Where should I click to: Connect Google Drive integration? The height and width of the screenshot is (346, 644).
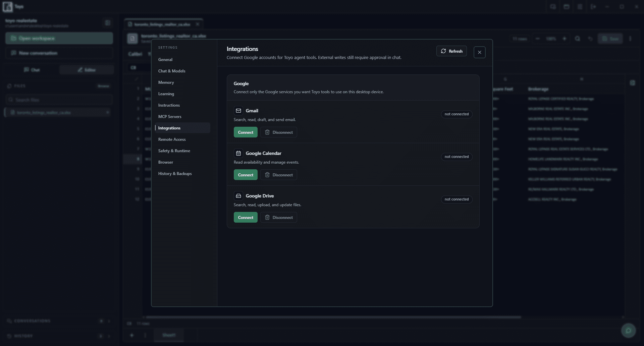click(246, 217)
